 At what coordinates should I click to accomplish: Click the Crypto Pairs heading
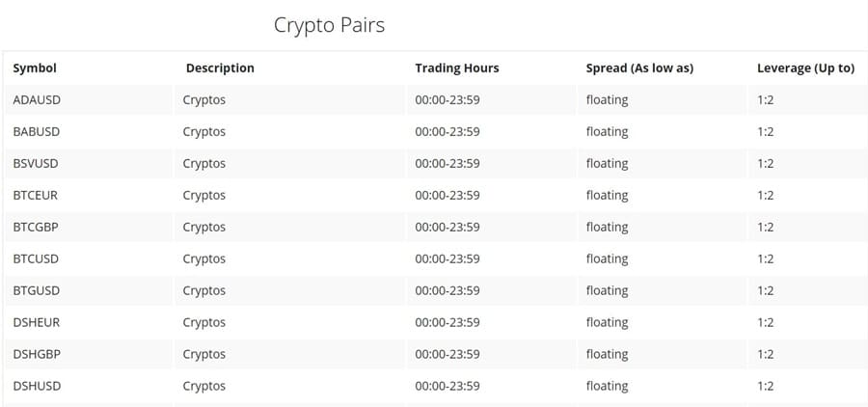pos(329,25)
